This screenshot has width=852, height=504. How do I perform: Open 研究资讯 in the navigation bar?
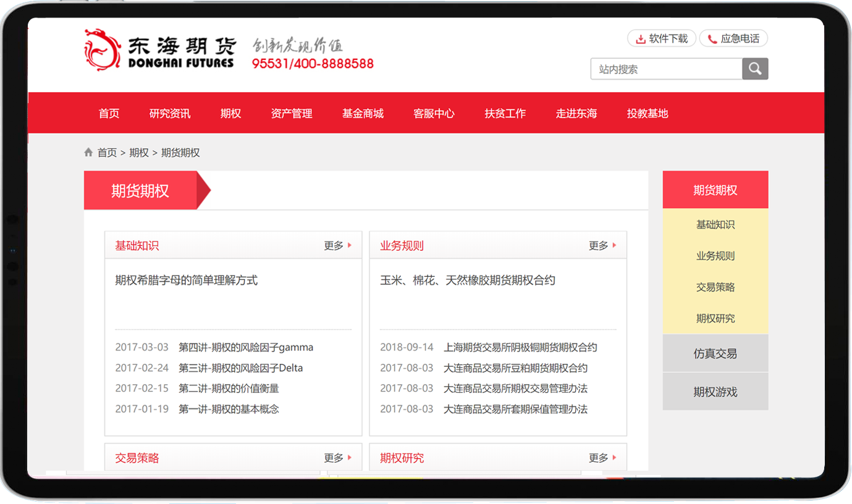point(170,114)
